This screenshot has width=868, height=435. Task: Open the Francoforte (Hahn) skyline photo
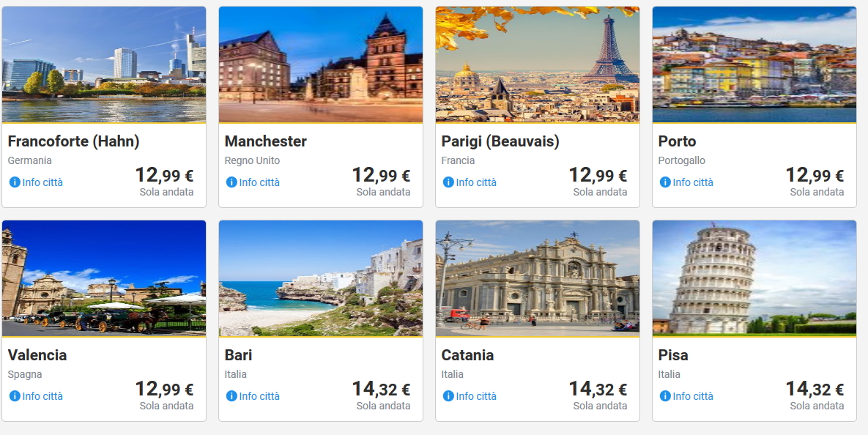[x=104, y=64]
